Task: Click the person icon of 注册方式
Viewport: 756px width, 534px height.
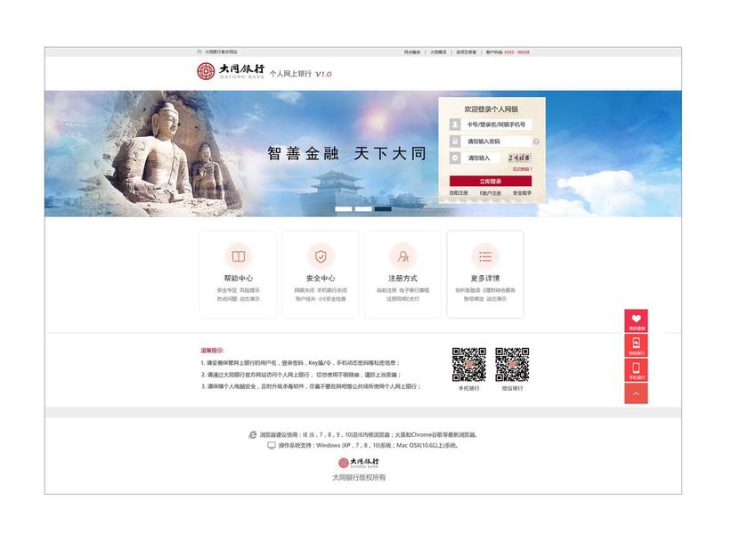Action: [x=403, y=256]
